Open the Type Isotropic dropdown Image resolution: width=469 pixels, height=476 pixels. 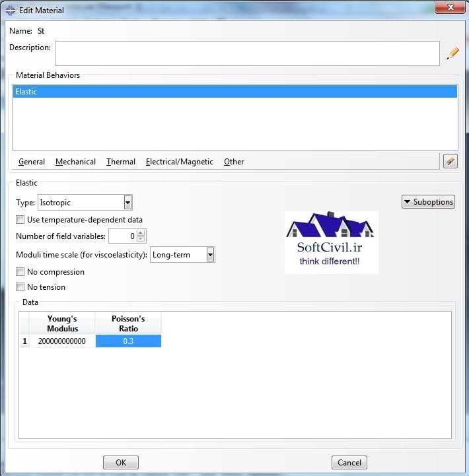[128, 203]
